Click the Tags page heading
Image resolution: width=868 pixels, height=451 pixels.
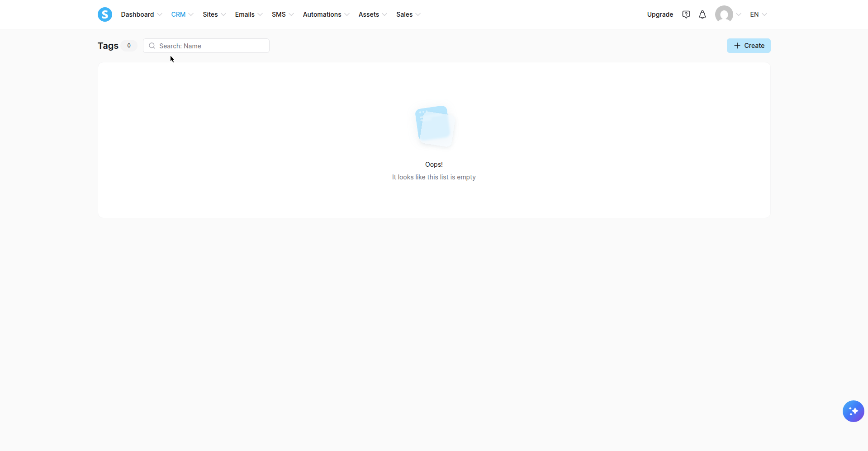(108, 46)
